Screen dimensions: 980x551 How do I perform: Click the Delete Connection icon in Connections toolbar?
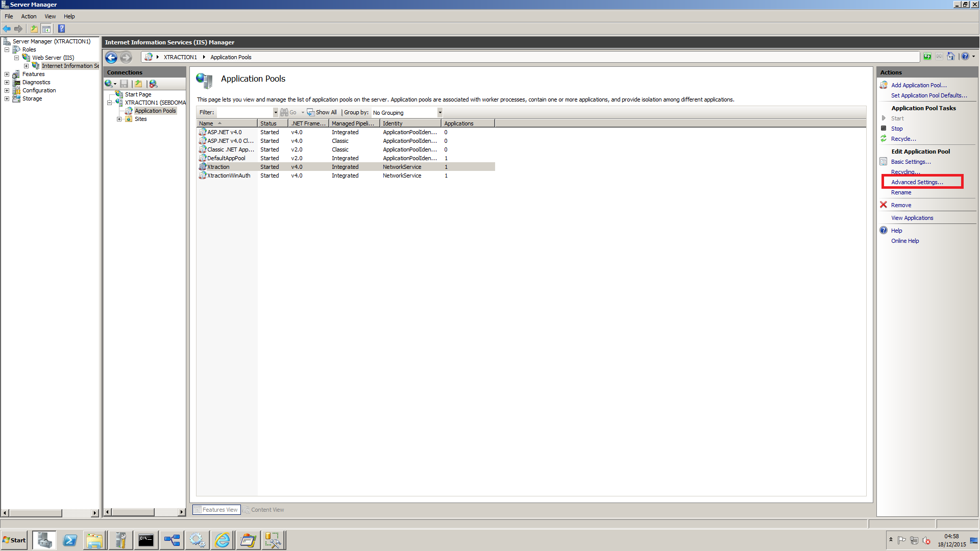pyautogui.click(x=153, y=84)
